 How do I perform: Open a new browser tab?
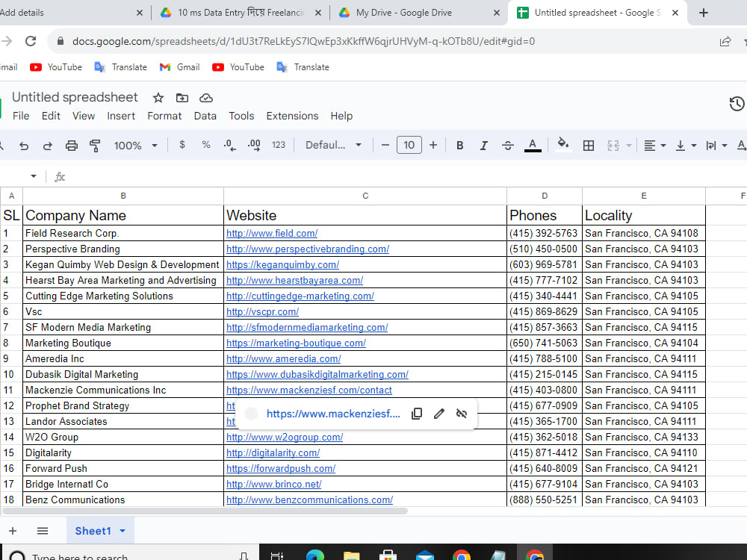(703, 13)
